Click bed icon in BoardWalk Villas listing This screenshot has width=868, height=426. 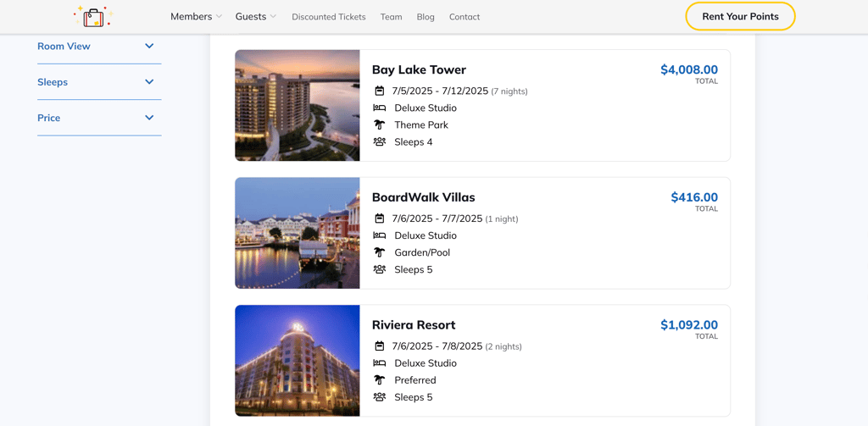click(x=380, y=235)
